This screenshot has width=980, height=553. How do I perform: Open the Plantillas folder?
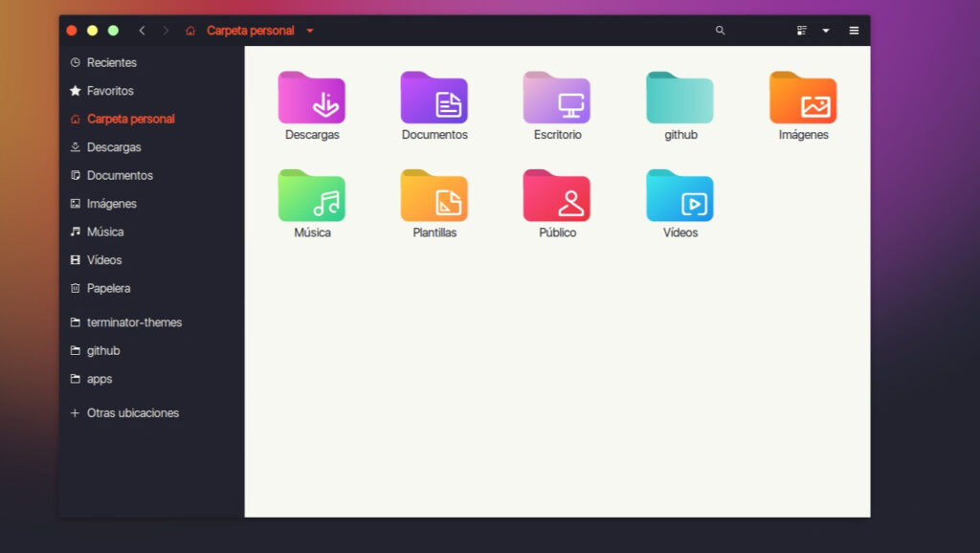click(434, 198)
